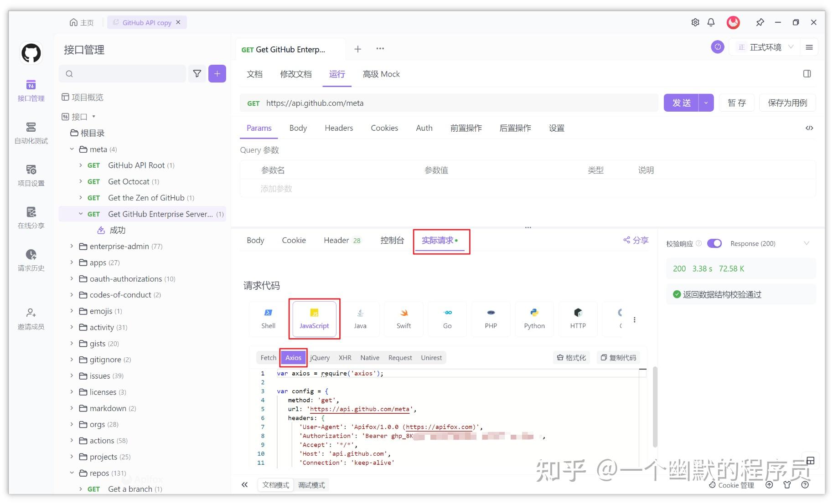Open the 发送 button dropdown arrow
833x504 pixels.
706,103
